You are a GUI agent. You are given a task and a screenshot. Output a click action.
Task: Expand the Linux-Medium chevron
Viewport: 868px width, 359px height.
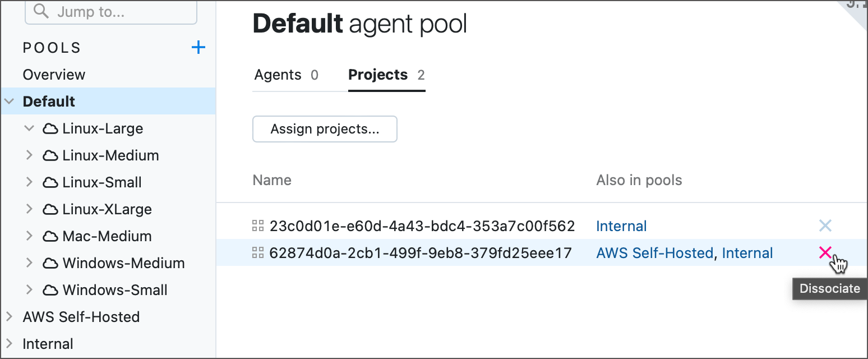(x=29, y=155)
